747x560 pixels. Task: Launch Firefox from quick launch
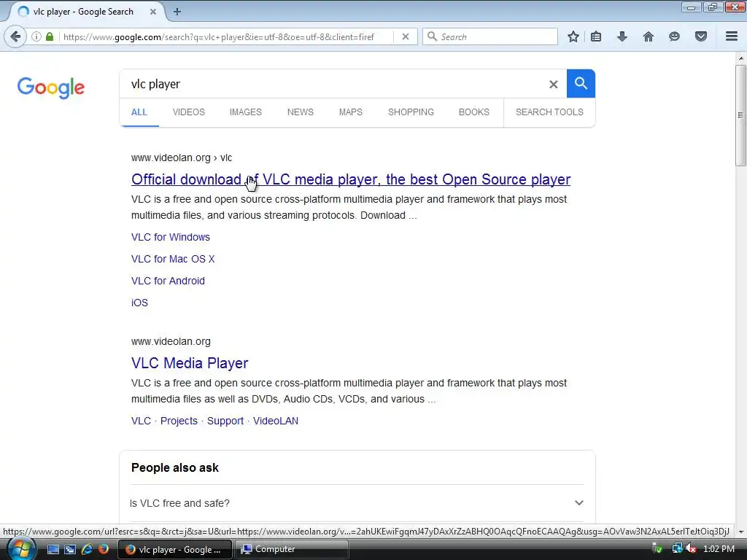(x=104, y=549)
